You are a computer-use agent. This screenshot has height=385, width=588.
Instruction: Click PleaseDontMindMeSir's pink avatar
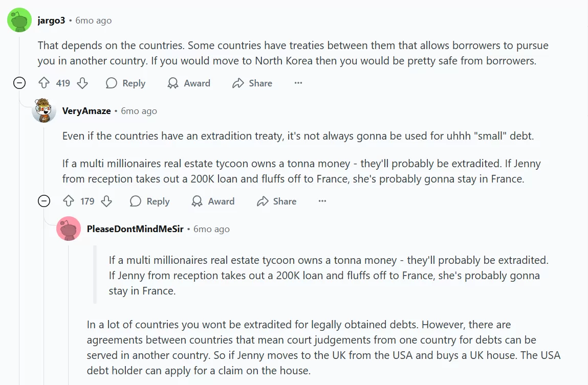[69, 229]
